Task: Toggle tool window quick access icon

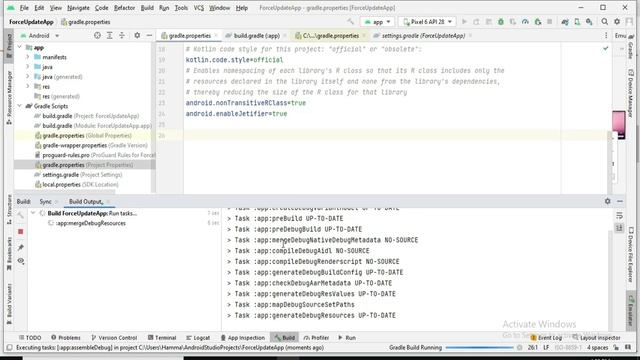Action: click(x=9, y=348)
